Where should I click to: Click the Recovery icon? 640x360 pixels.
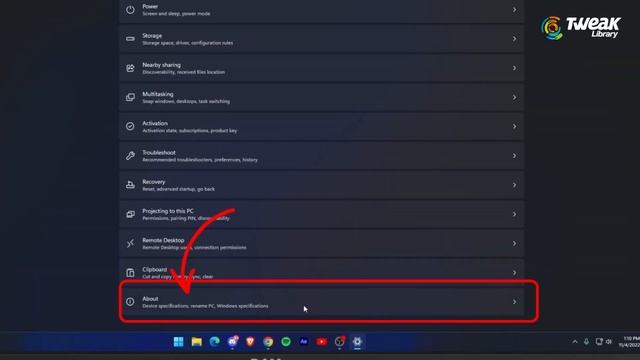point(130,185)
